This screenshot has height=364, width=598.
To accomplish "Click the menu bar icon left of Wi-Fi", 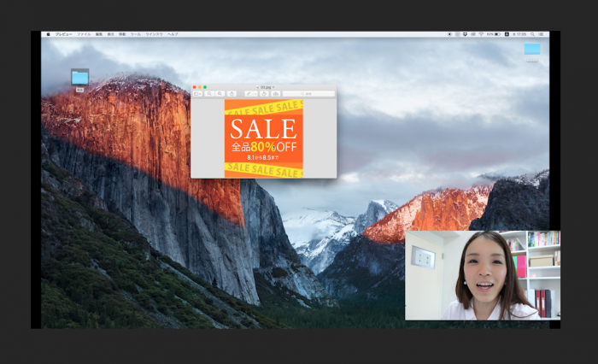I will coord(473,34).
